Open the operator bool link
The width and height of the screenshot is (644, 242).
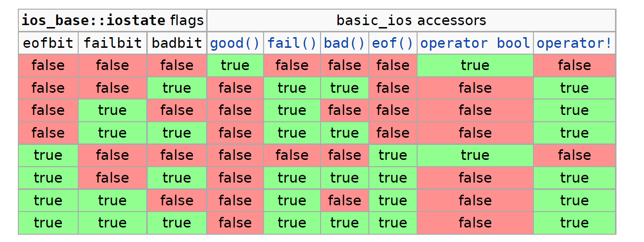[475, 43]
